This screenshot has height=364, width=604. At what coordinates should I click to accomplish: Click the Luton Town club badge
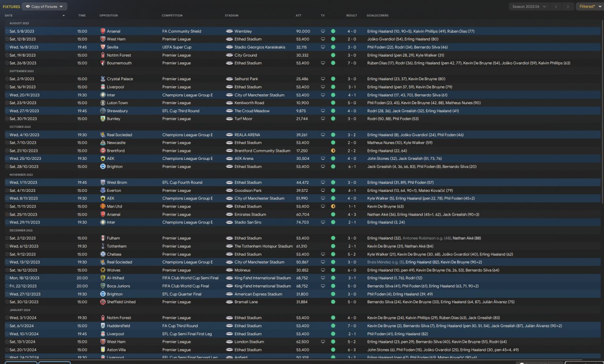(x=103, y=103)
